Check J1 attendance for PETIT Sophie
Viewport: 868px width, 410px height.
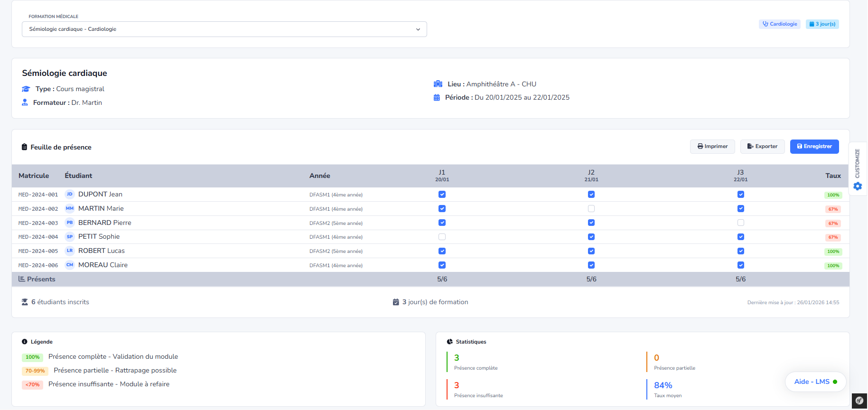click(442, 237)
